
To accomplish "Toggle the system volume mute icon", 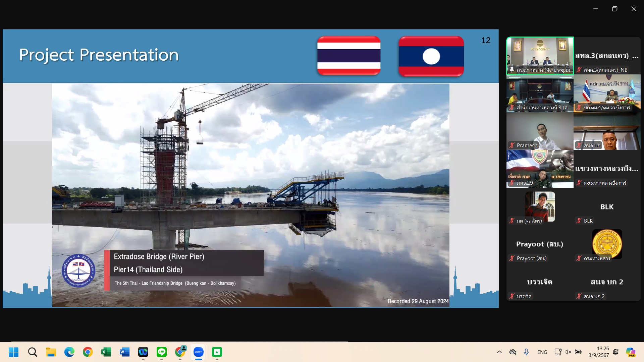I will pos(568,352).
